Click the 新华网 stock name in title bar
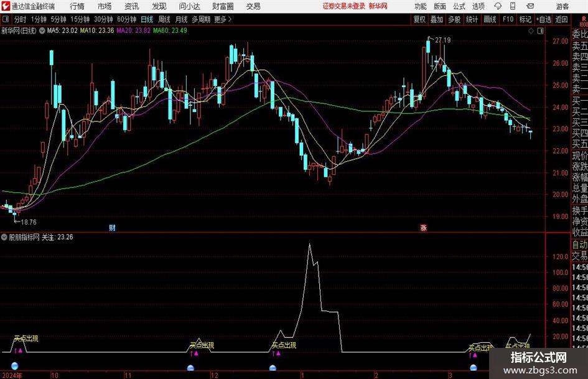 (378, 6)
